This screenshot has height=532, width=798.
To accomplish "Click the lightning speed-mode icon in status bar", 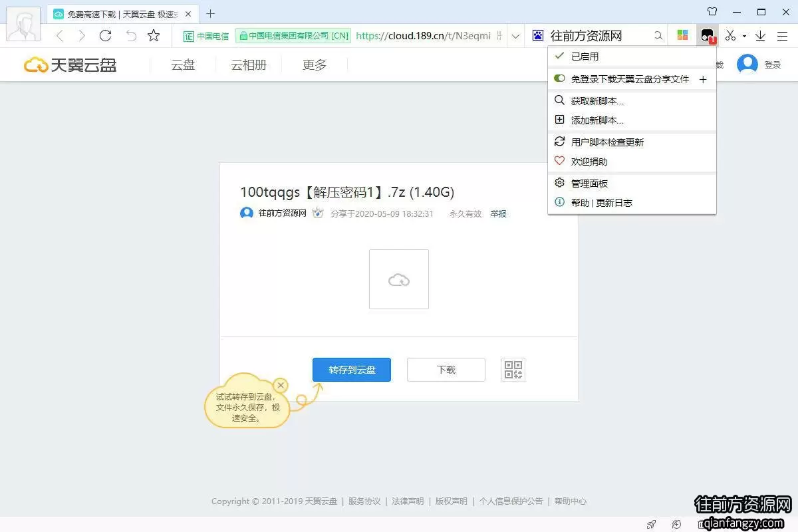I will pyautogui.click(x=676, y=525).
